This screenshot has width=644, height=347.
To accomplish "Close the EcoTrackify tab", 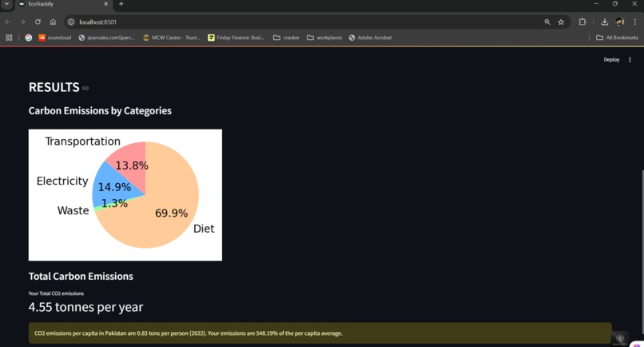I will [x=105, y=4].
